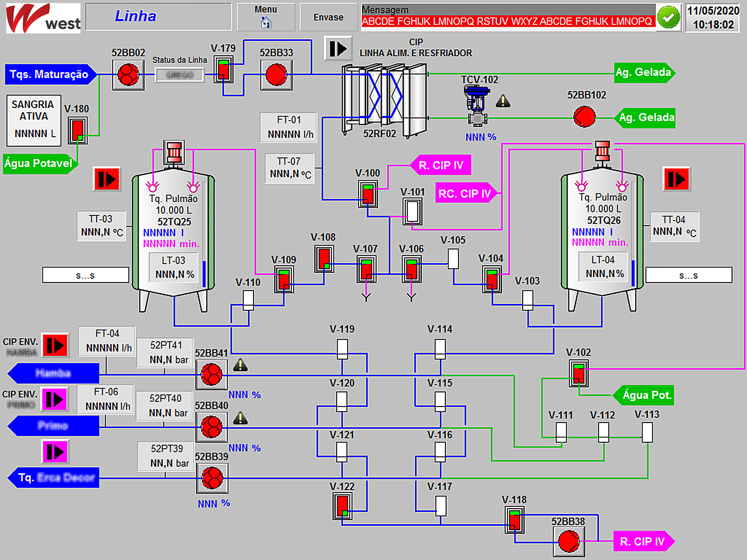Click the 52BB41 pump icon
The width and height of the screenshot is (747, 560).
211,374
